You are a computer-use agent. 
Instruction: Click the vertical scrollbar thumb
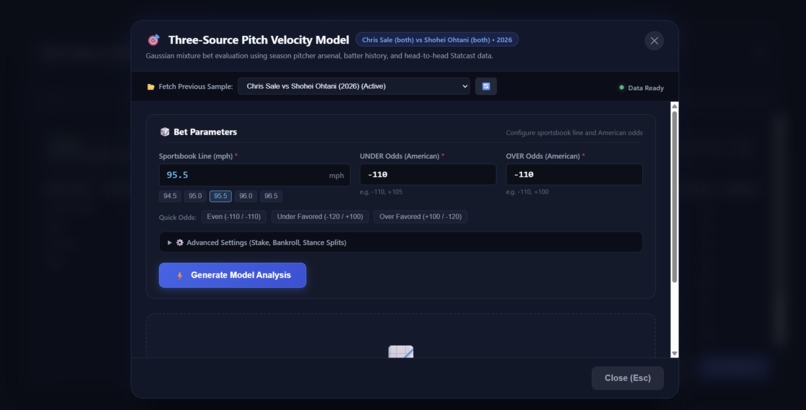pos(674,196)
